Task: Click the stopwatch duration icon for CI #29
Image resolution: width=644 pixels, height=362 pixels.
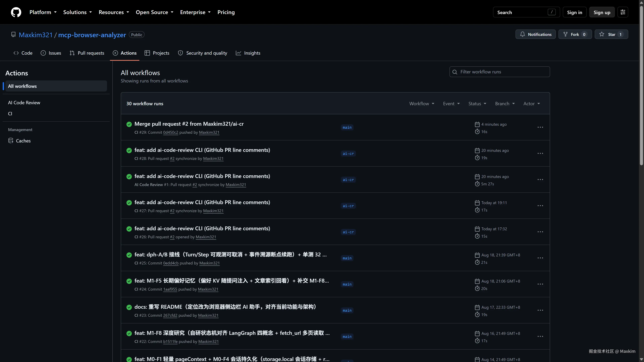Action: tap(477, 132)
